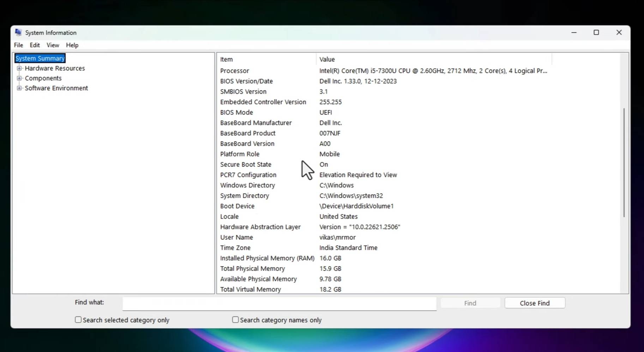The width and height of the screenshot is (644, 352).
Task: Select the Embedded Controller Version row
Action: (384, 102)
